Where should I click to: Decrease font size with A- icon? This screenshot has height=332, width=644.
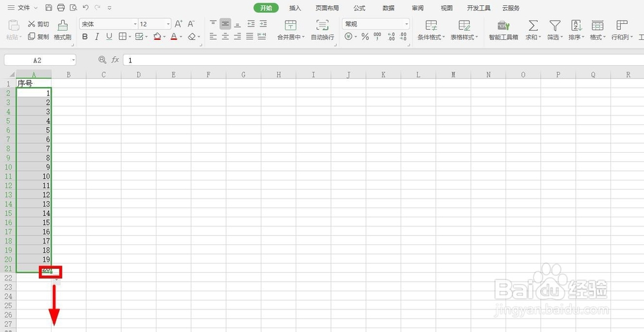click(191, 24)
